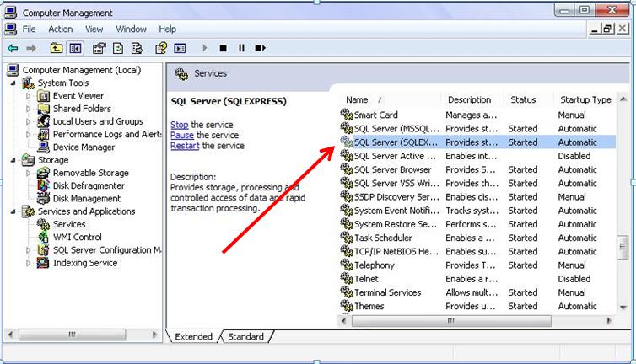Click the Refresh toolbar icon
This screenshot has height=364, width=636.
click(x=119, y=49)
